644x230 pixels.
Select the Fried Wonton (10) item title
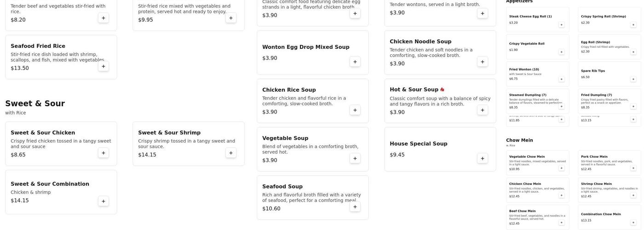pos(524,69)
